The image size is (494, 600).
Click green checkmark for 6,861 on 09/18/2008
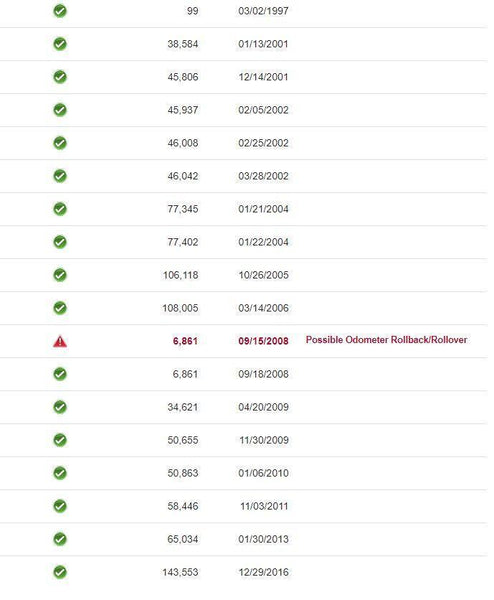click(x=60, y=374)
